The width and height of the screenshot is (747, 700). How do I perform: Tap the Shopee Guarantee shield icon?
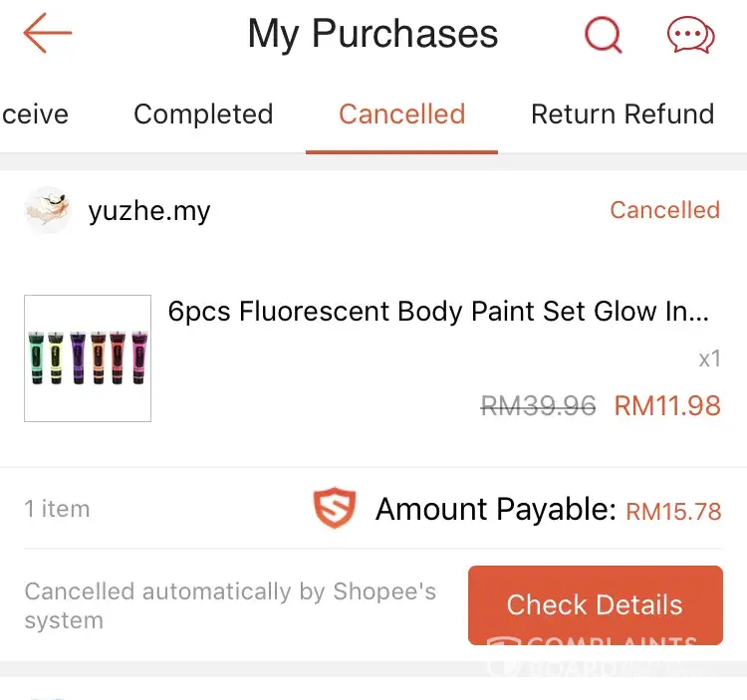pyautogui.click(x=334, y=509)
